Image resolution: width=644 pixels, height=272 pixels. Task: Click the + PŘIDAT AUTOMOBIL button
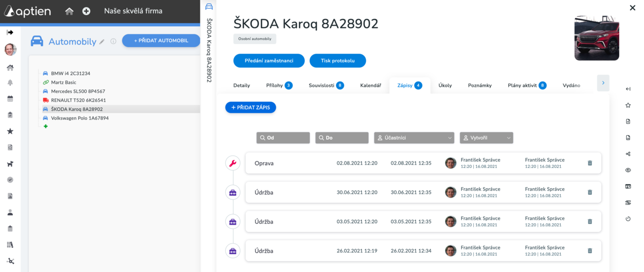pos(161,40)
